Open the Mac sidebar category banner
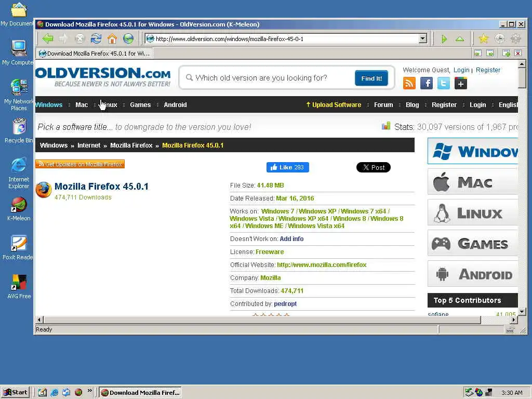The height and width of the screenshot is (399, 532). tap(473, 182)
